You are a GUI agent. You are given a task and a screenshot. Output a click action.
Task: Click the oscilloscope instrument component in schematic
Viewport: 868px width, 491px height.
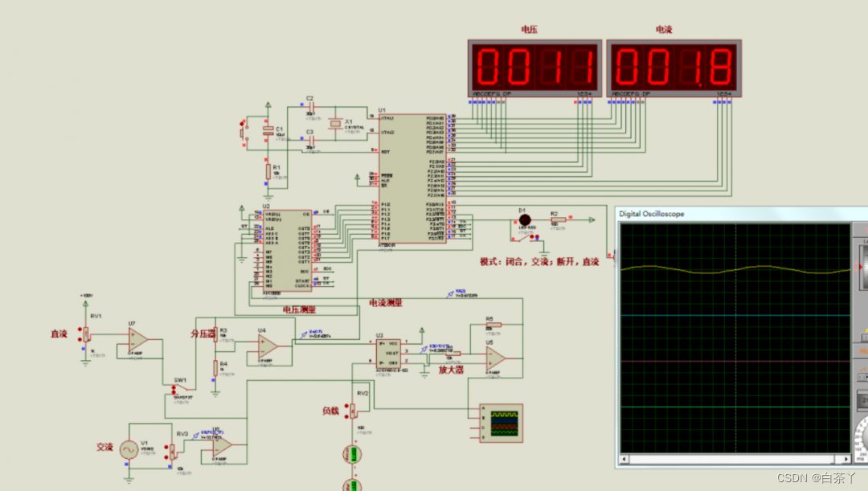click(501, 423)
